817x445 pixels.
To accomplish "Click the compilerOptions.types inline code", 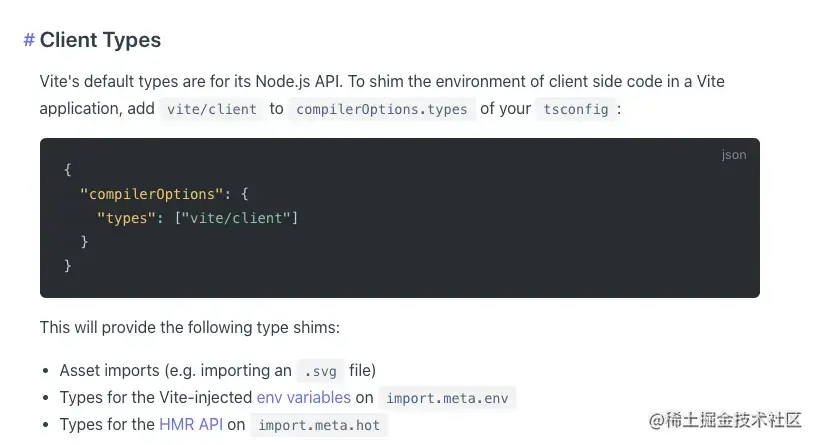I will 382,109.
